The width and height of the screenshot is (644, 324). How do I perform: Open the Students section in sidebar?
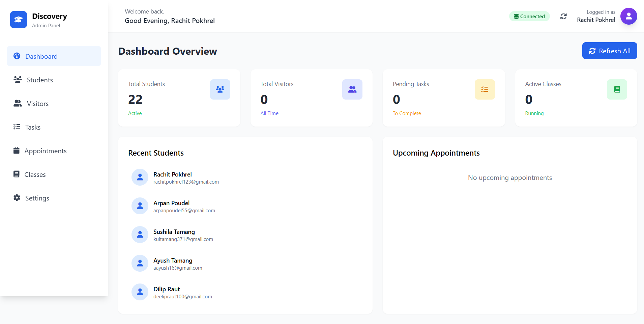(40, 80)
